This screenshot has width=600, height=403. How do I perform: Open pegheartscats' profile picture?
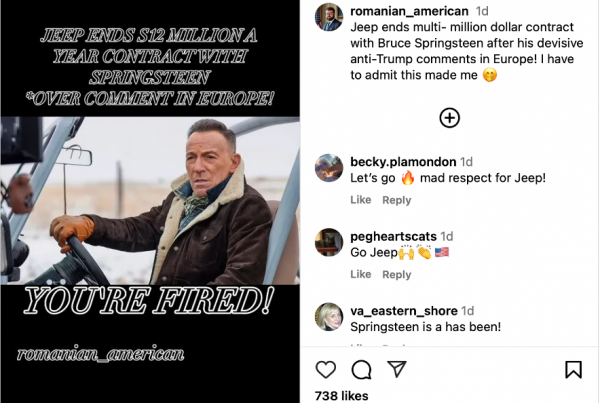pos(329,242)
